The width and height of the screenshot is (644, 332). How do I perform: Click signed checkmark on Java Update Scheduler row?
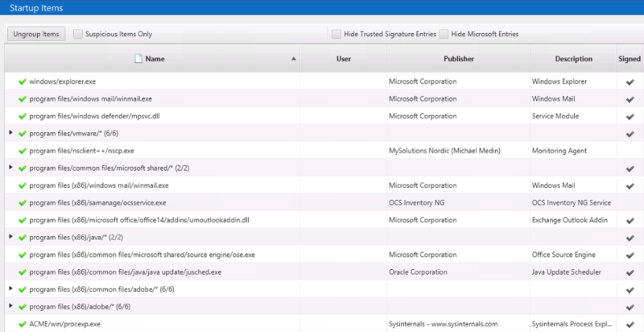630,272
